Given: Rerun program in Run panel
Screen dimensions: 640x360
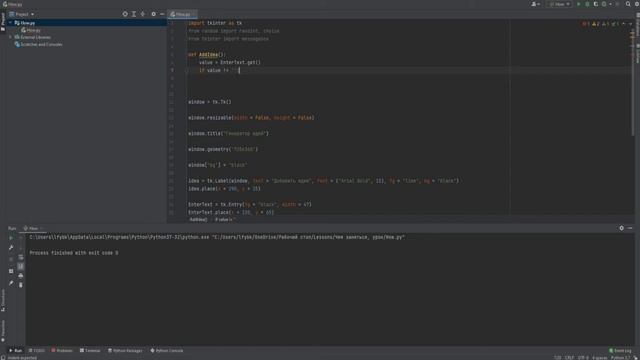Looking at the screenshot, I should pos(11,238).
